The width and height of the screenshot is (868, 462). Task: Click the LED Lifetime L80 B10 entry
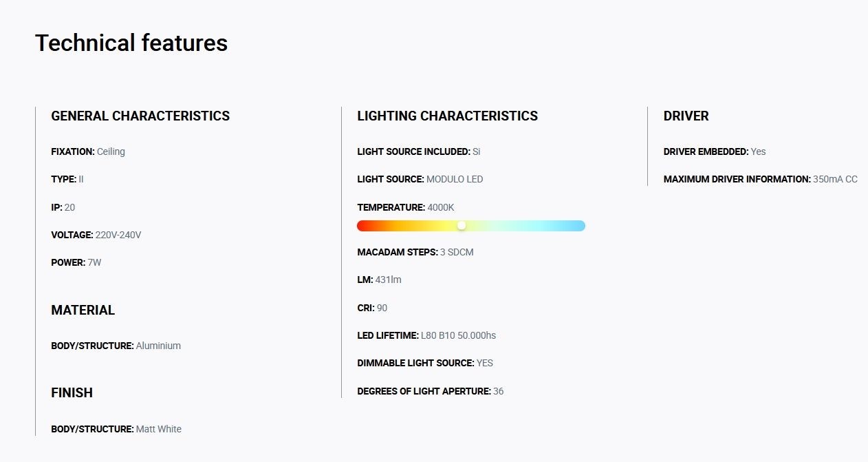point(426,335)
